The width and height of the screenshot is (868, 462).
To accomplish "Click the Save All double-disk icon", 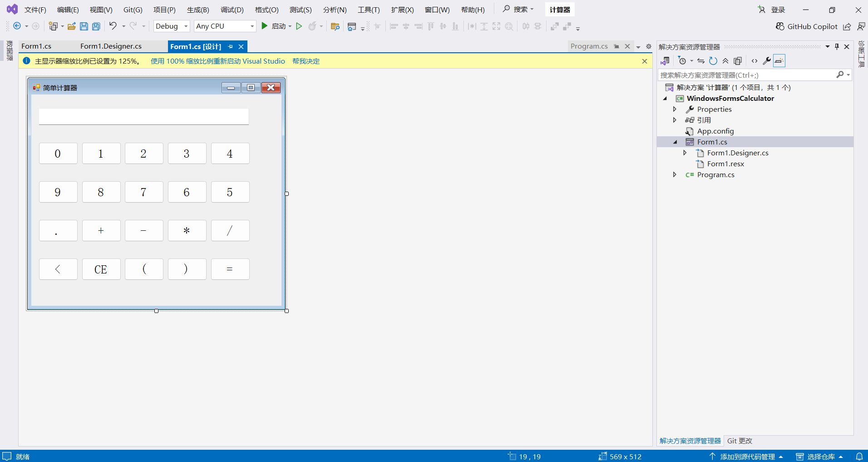I will [x=96, y=26].
